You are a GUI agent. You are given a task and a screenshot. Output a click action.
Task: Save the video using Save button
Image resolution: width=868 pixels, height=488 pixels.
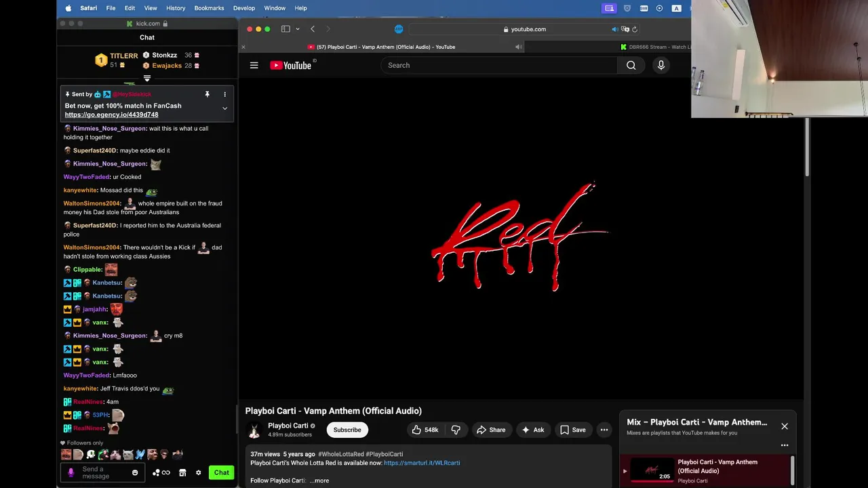point(573,430)
